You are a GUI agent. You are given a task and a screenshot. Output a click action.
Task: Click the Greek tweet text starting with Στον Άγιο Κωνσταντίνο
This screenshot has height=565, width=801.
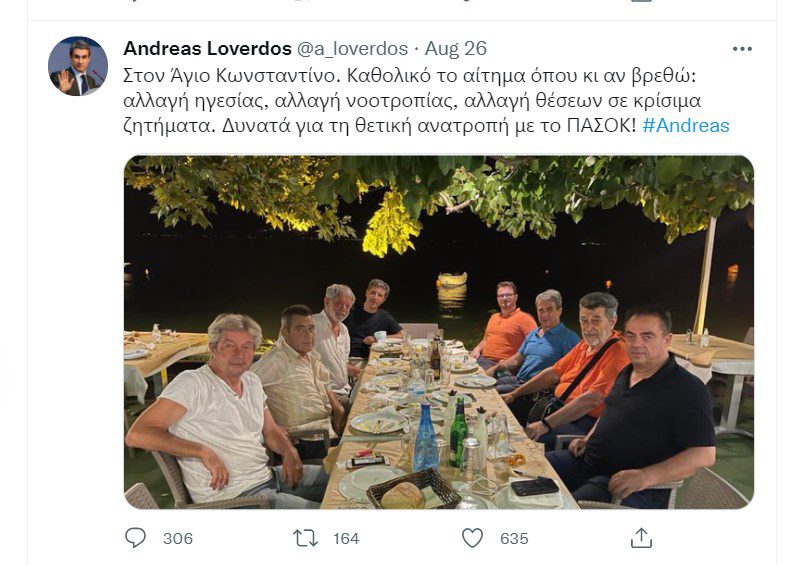(427, 101)
